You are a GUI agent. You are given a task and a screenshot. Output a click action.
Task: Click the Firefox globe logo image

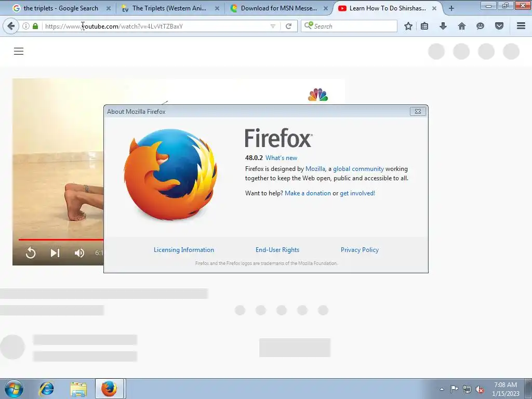click(170, 175)
